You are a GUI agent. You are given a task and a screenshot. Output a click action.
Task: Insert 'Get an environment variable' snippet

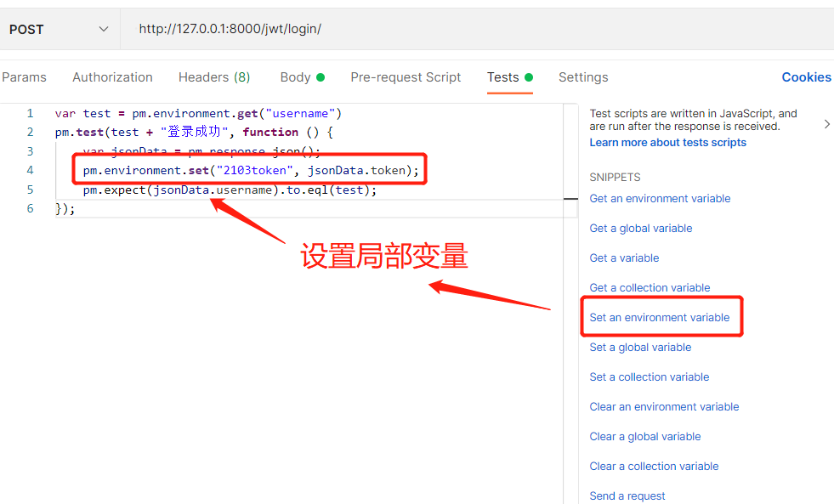660,198
